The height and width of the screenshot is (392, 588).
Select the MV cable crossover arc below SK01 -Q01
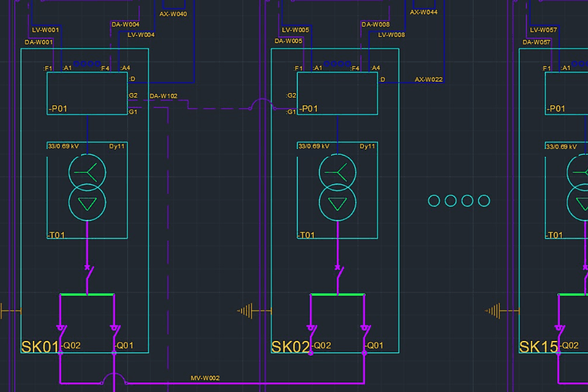114,379
